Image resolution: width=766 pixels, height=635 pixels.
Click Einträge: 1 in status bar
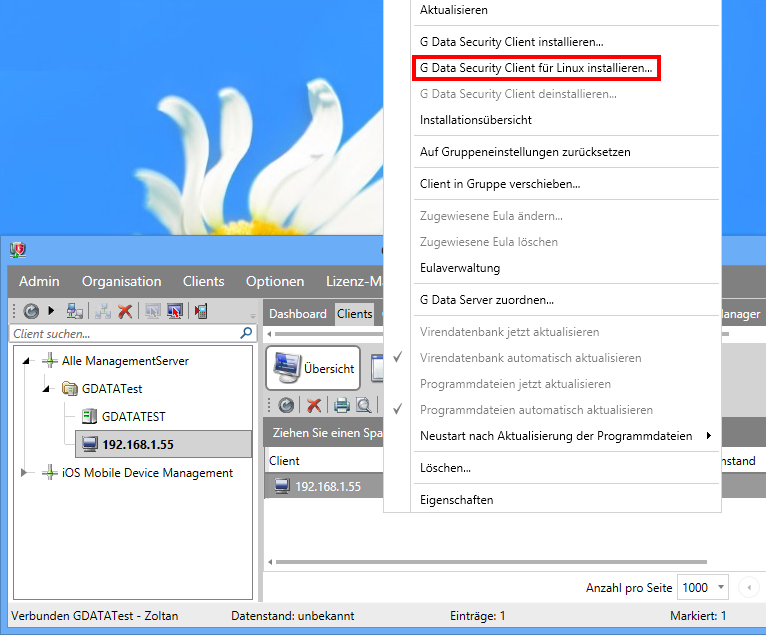coord(477,615)
